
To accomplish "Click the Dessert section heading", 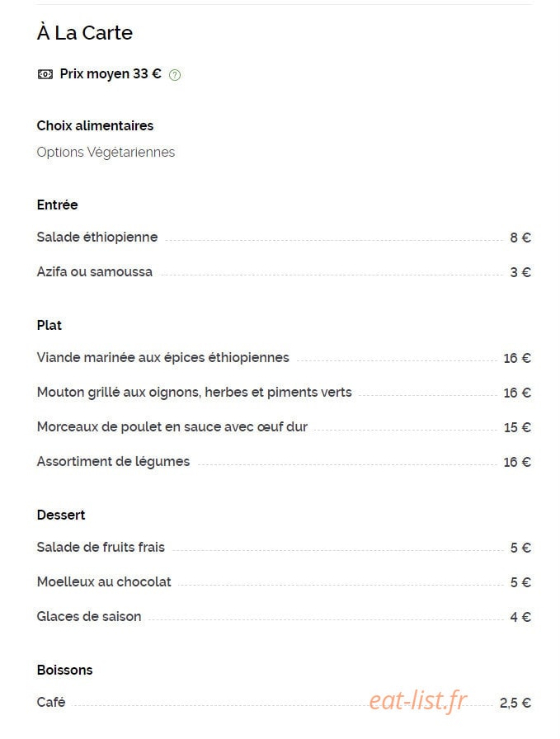I will pyautogui.click(x=61, y=515).
